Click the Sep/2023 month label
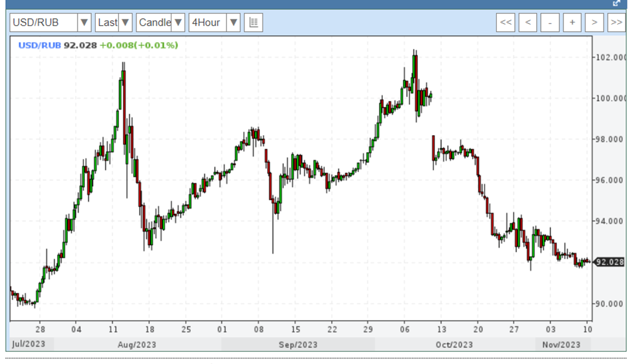 tap(298, 345)
